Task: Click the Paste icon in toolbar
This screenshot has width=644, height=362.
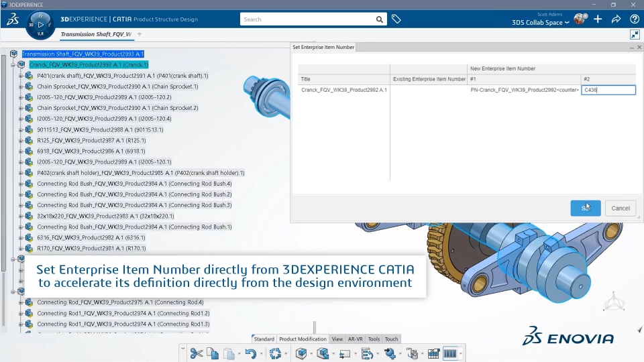Action: tap(229, 353)
